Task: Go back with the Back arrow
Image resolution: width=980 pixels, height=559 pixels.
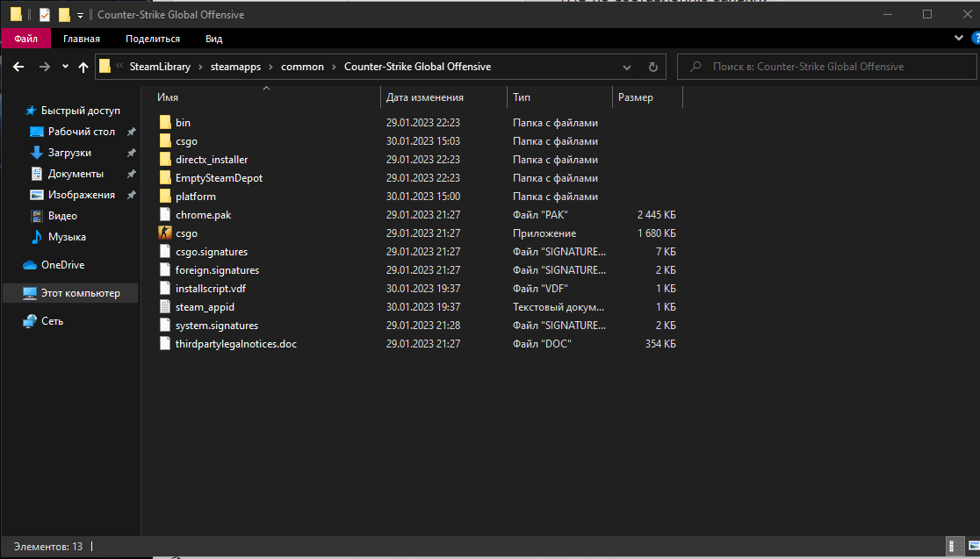Action: [x=18, y=67]
